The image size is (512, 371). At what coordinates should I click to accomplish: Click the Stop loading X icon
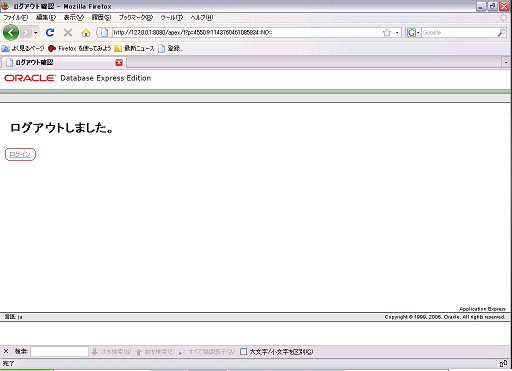point(68,32)
